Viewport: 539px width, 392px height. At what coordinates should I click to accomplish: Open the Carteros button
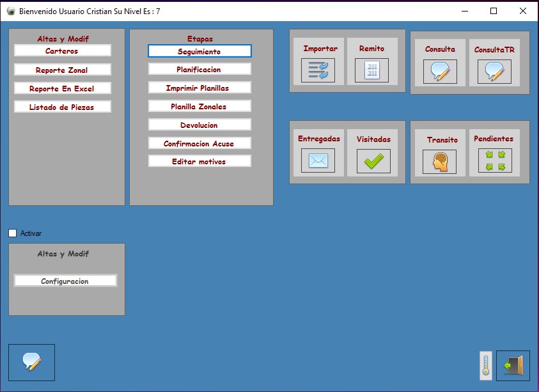pos(63,51)
